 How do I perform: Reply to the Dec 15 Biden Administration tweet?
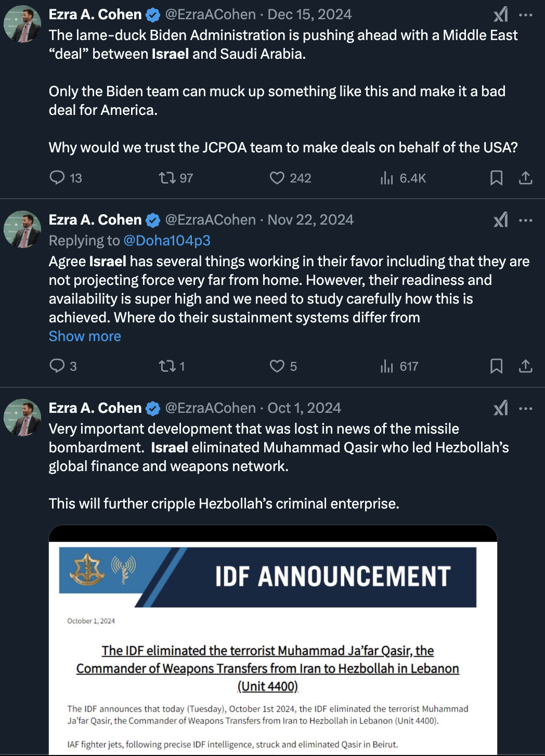click(x=57, y=178)
